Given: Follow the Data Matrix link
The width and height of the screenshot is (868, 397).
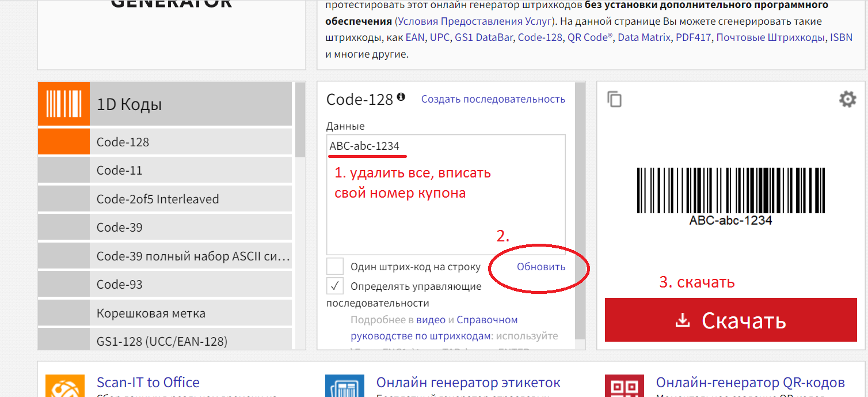Looking at the screenshot, I should (x=644, y=37).
